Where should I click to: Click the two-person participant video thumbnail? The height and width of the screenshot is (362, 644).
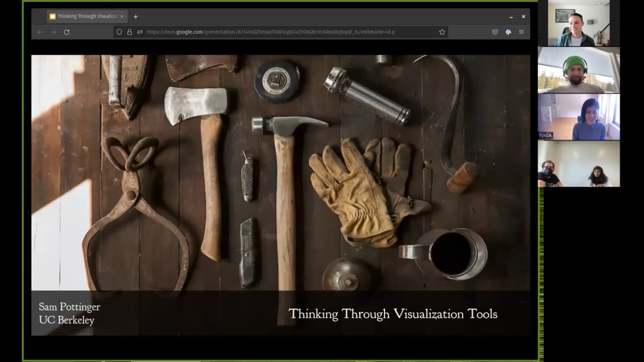click(x=579, y=164)
